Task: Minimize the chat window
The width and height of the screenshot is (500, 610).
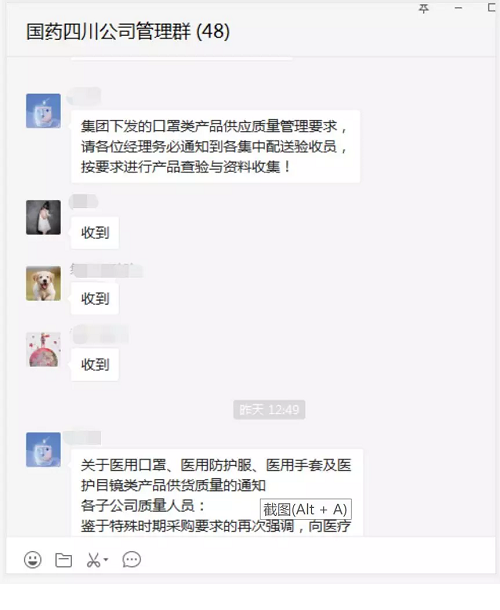Action: click(x=458, y=8)
